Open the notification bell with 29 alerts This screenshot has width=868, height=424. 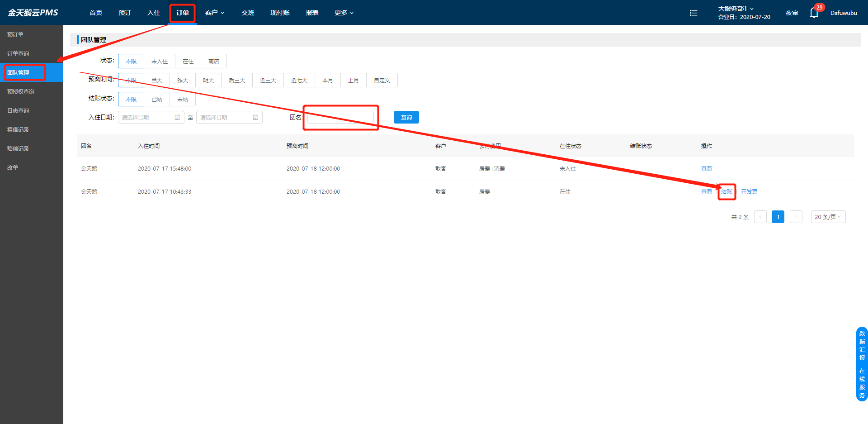pyautogui.click(x=814, y=13)
